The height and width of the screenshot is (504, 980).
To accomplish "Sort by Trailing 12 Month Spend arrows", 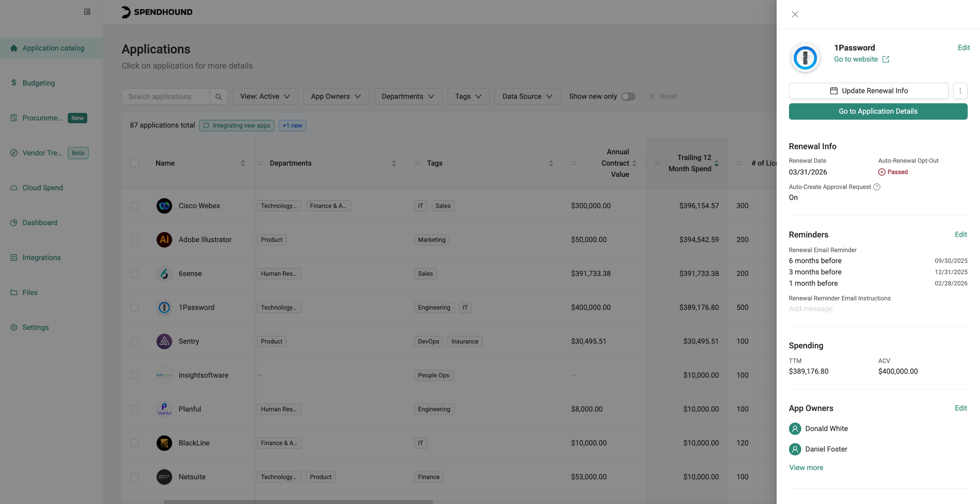I will pos(717,163).
